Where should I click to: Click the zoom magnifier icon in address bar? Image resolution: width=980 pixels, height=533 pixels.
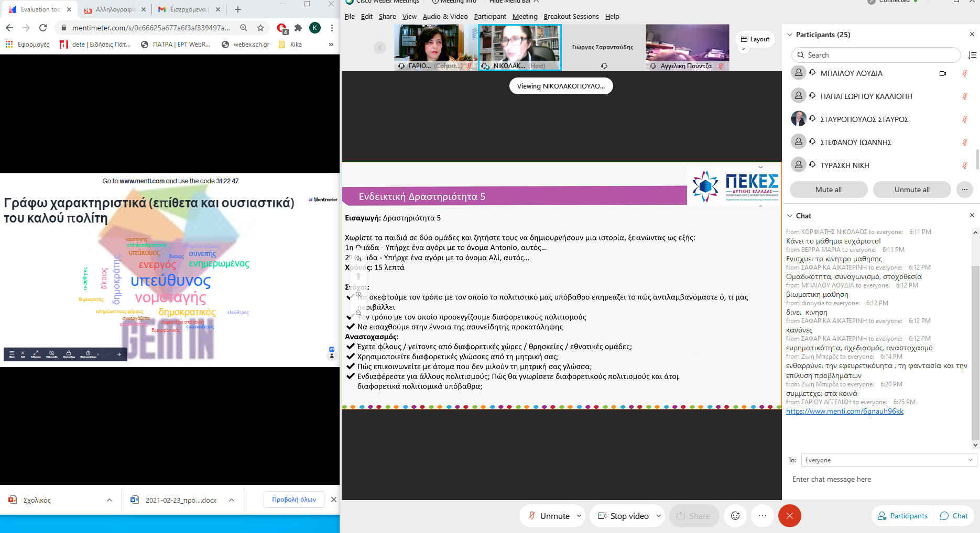(244, 28)
